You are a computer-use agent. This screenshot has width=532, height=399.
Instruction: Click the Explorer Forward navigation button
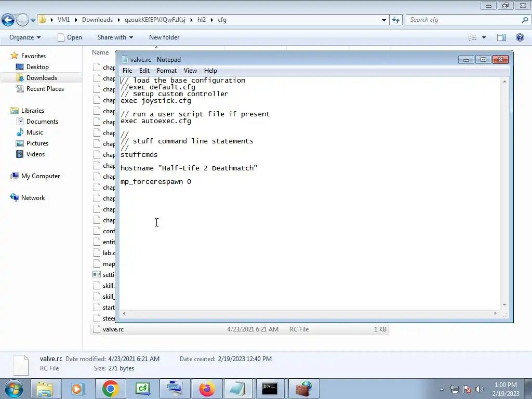pyautogui.click(x=22, y=20)
